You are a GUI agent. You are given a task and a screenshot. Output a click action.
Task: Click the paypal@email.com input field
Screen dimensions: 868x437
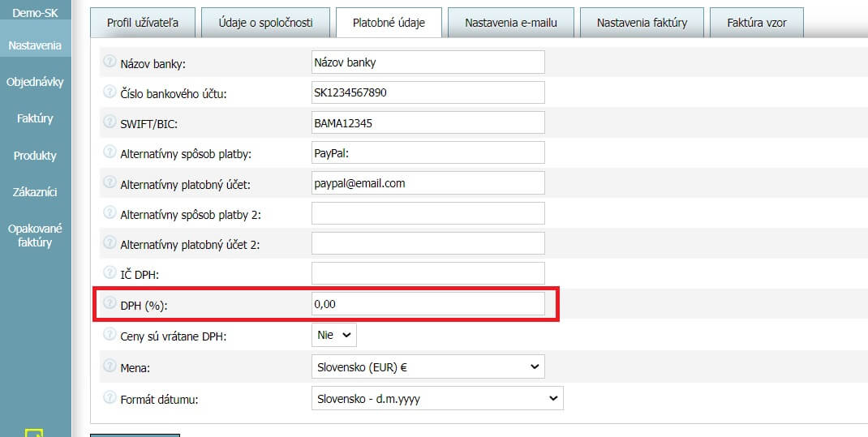(428, 182)
